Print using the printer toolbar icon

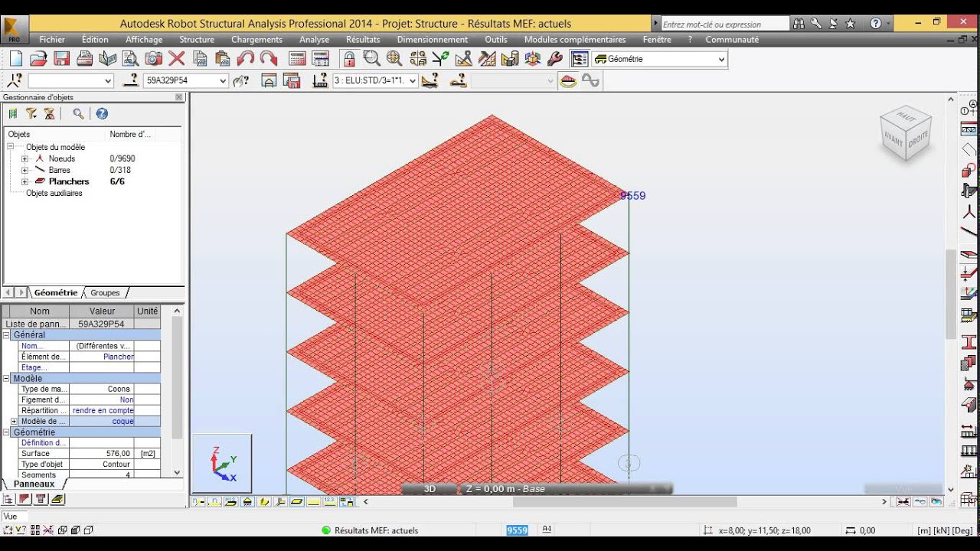click(x=85, y=59)
